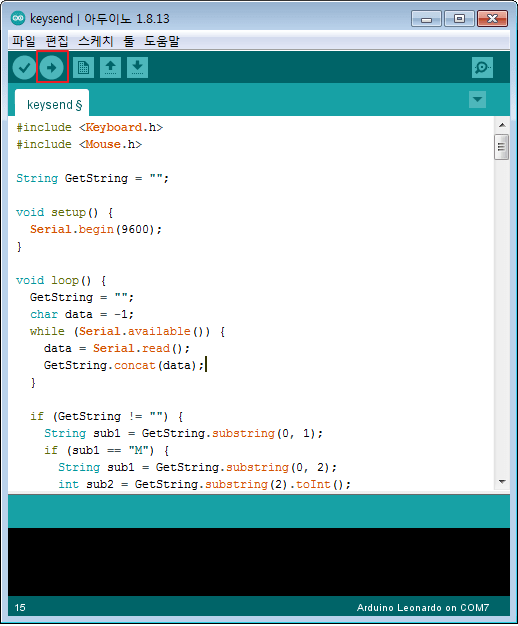This screenshot has width=518, height=626.
Task: Click the 'String GetString = "";' line
Action: tap(93, 178)
